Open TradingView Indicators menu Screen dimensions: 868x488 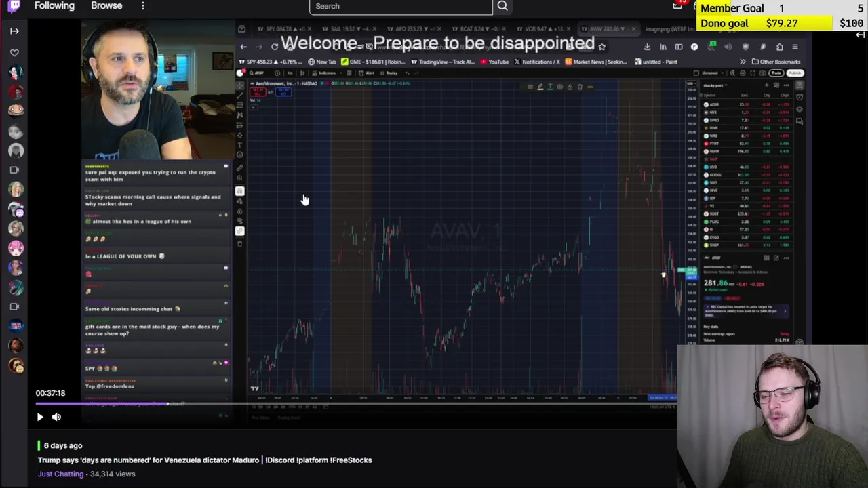[x=325, y=73]
